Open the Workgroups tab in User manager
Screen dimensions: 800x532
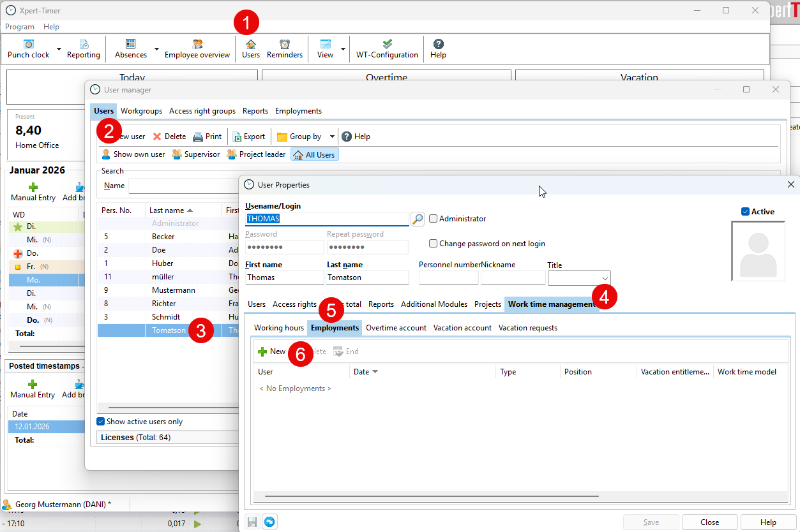click(x=141, y=111)
